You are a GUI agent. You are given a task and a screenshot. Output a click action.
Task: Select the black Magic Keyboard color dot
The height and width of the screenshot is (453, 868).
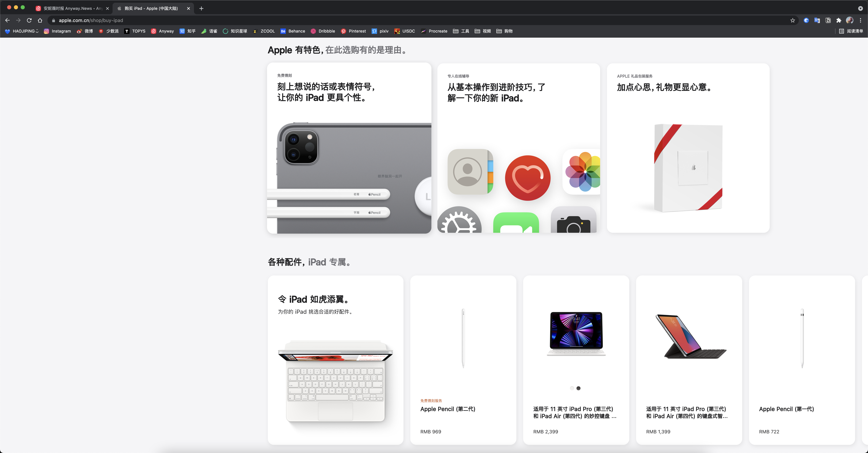point(579,388)
